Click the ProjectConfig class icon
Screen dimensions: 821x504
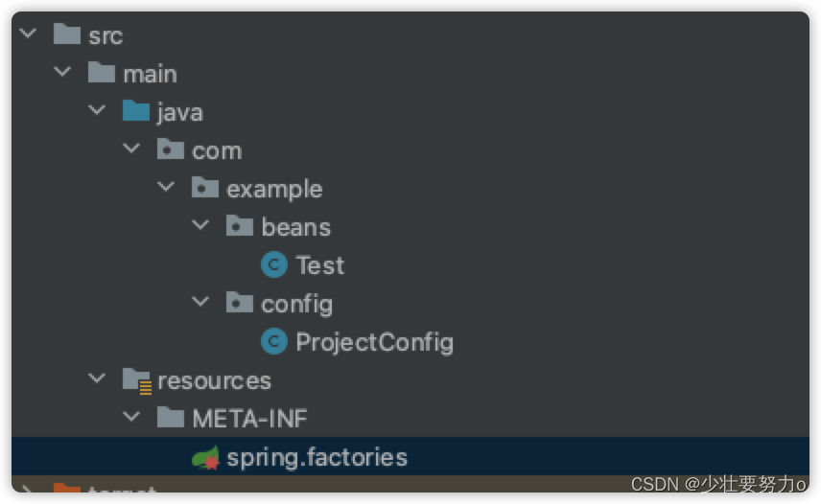click(275, 342)
